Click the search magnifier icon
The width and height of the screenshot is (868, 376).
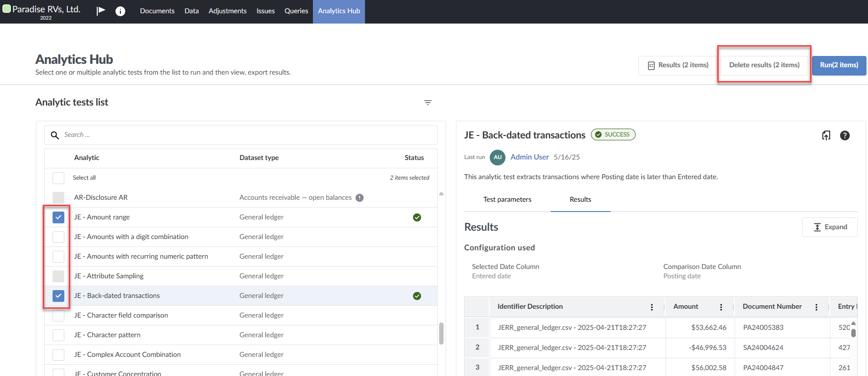[55, 135]
